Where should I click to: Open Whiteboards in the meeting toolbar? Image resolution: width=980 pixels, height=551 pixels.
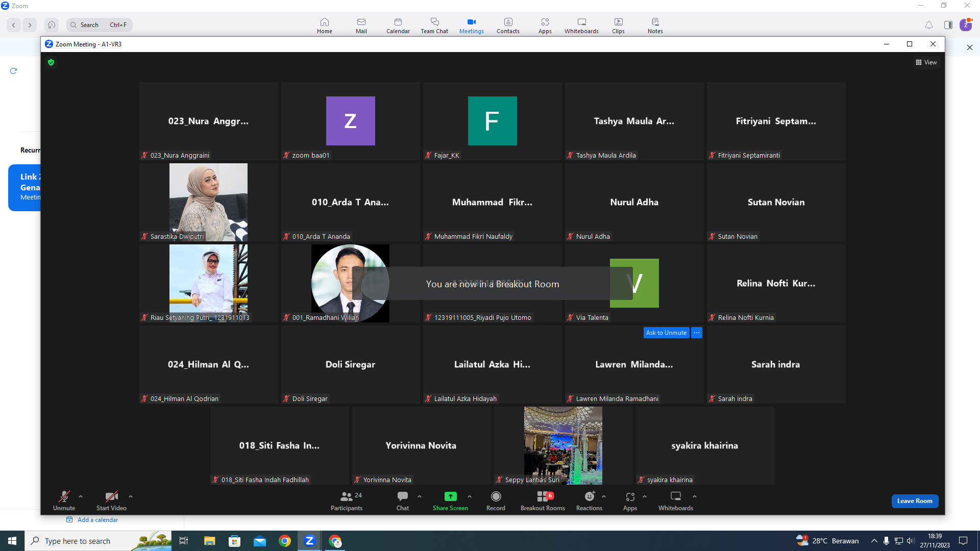tap(676, 500)
